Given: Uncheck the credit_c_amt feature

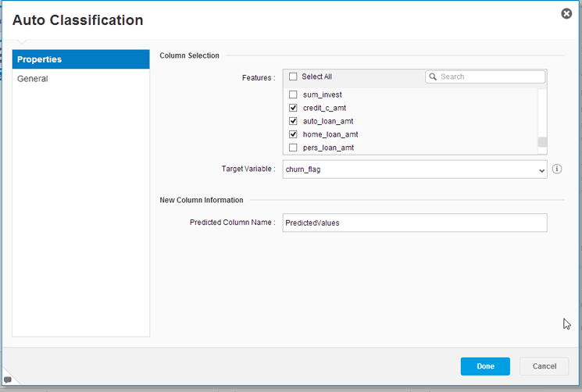Looking at the screenshot, I should click(x=293, y=108).
